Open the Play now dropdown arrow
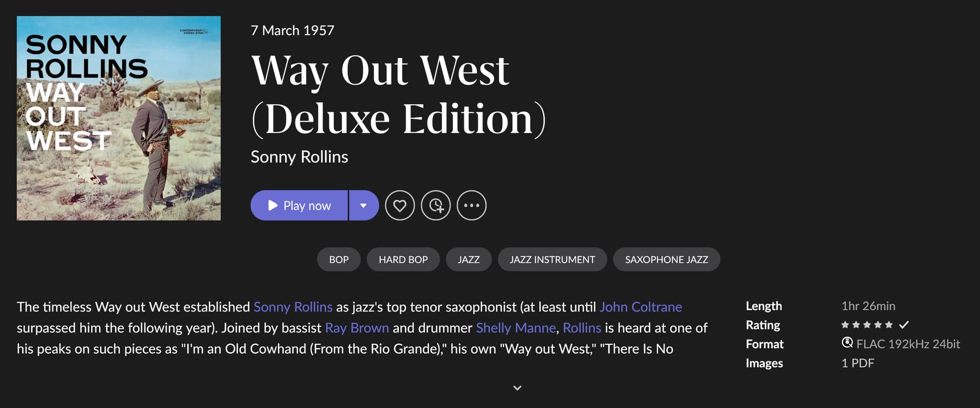Screen dimensions: 980x408 point(363,205)
